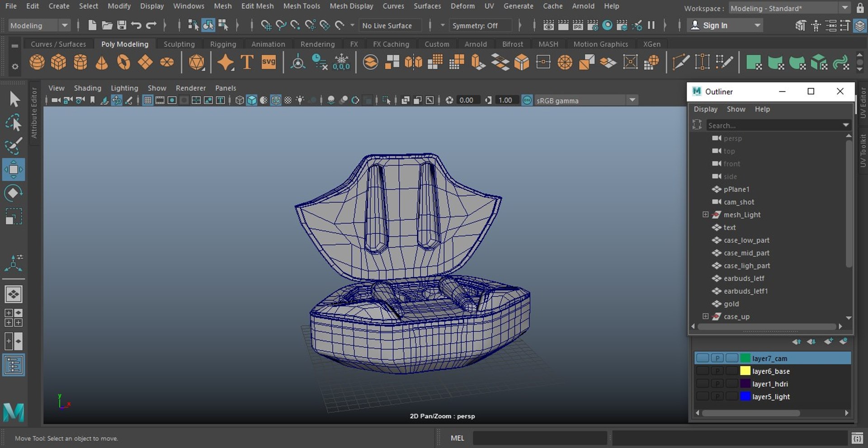This screenshot has width=868, height=448.
Task: Open the No Live Surface field
Action: [391, 25]
